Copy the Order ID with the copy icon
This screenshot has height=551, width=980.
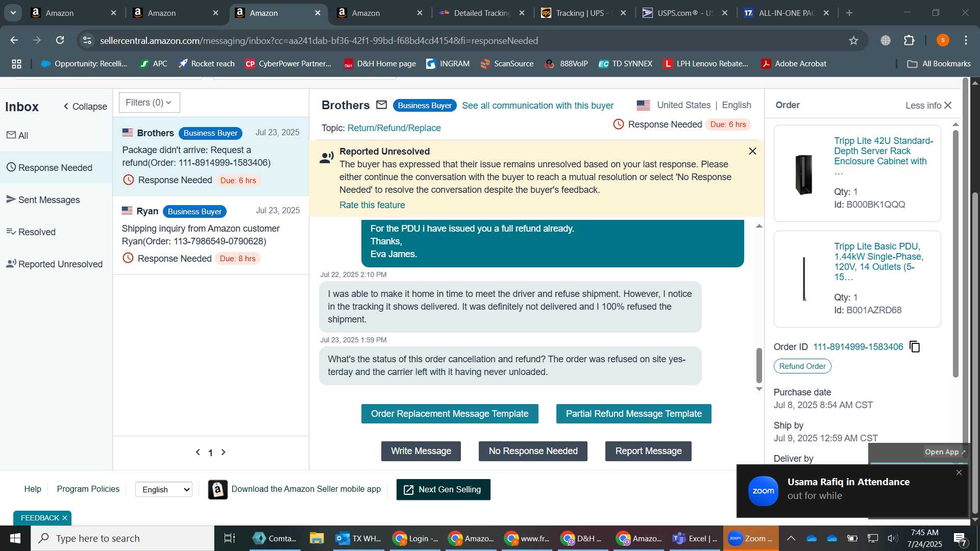pyautogui.click(x=915, y=347)
